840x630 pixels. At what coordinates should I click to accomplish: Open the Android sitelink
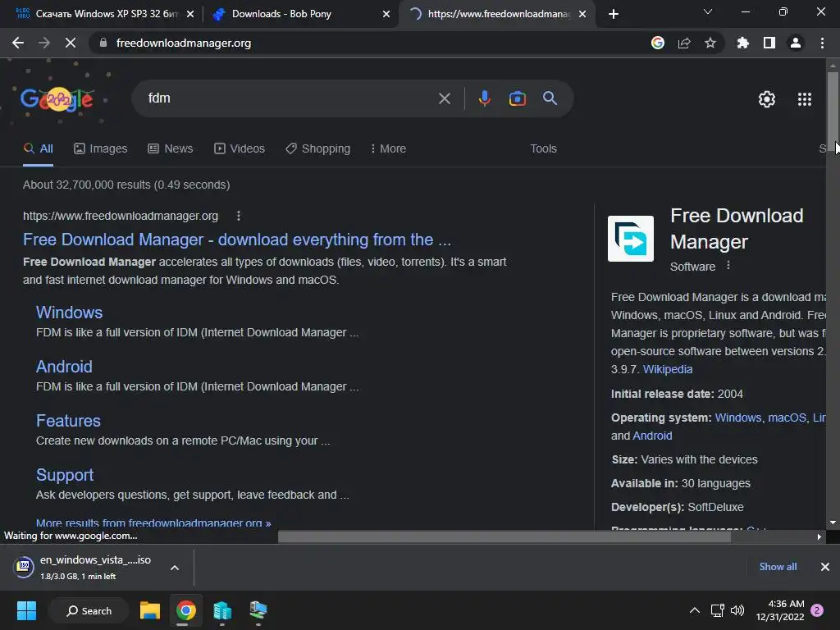(64, 367)
